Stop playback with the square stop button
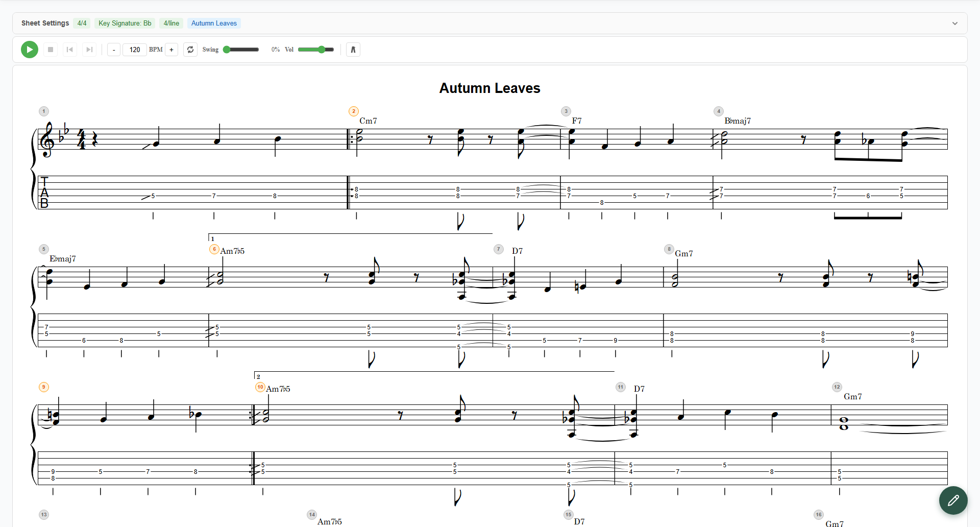Screen dimensions: 980x527 [x=51, y=50]
